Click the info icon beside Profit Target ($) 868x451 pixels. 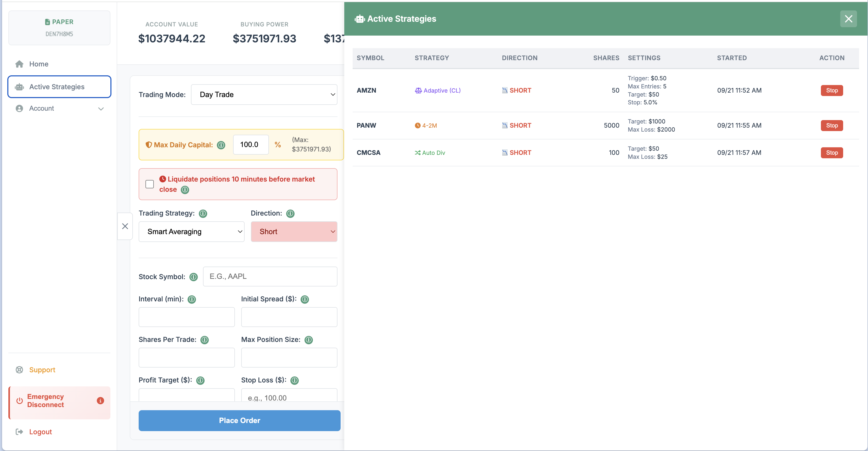pyautogui.click(x=200, y=380)
